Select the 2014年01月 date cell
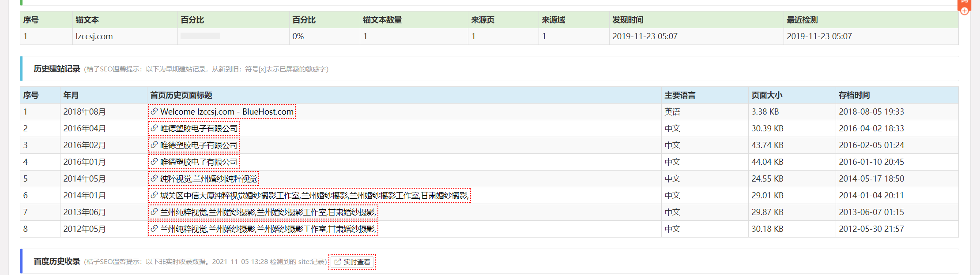Viewport: 980px width, 275px height. coord(104,196)
